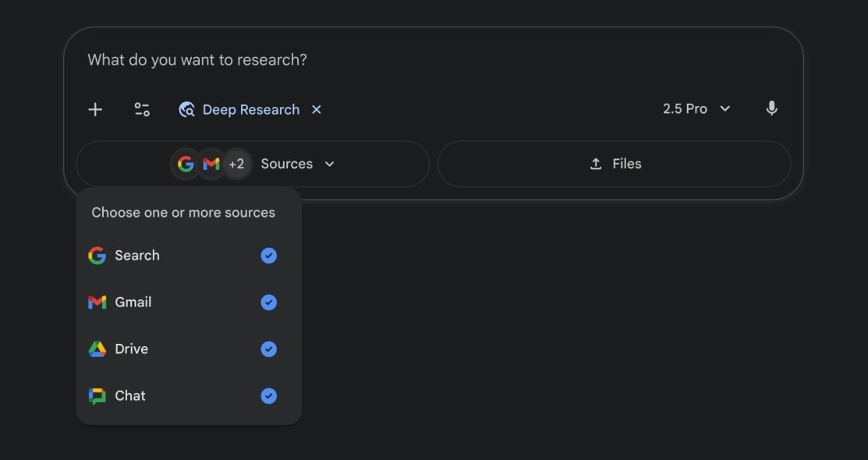Activate the microphone for voice input

pyautogui.click(x=771, y=109)
